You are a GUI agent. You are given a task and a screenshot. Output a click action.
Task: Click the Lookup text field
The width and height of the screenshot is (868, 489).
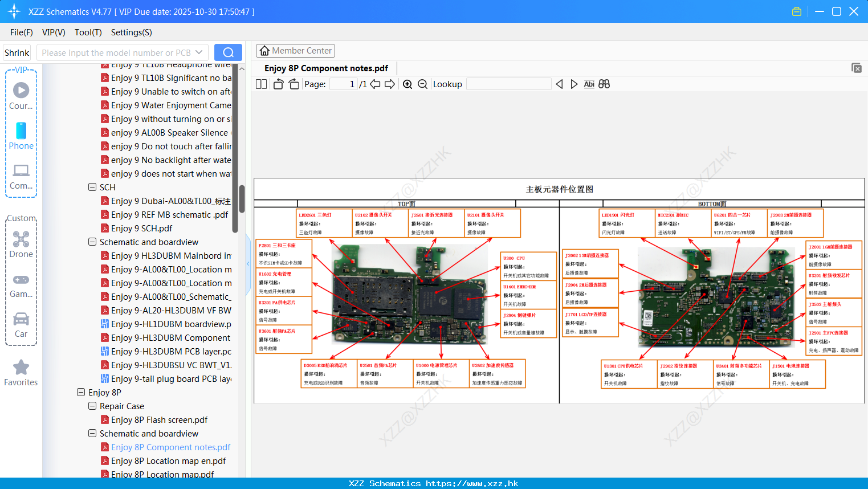click(x=509, y=84)
